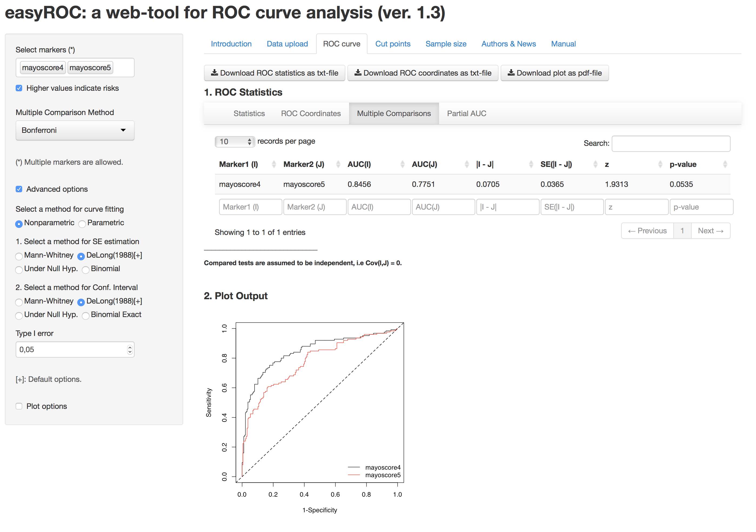Sort table by Marker1 (I) column
The image size is (756, 532).
[274, 164]
